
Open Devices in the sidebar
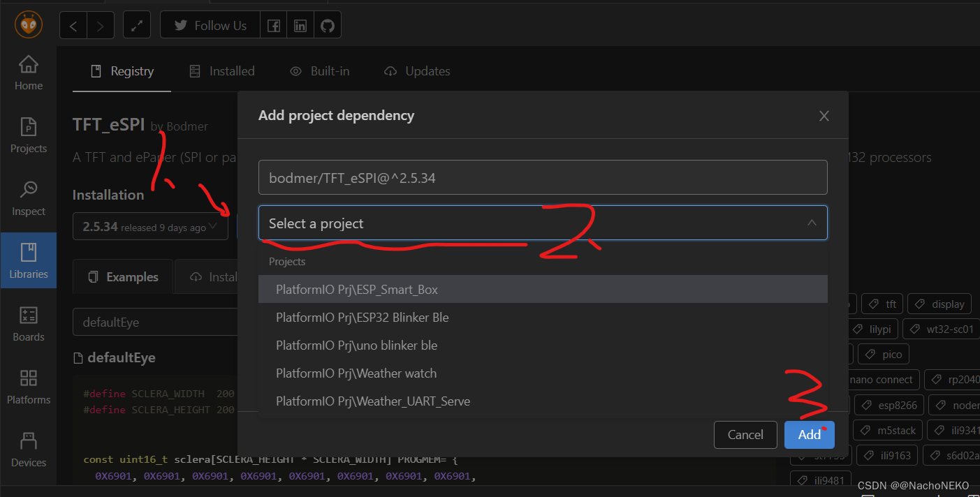(x=29, y=450)
